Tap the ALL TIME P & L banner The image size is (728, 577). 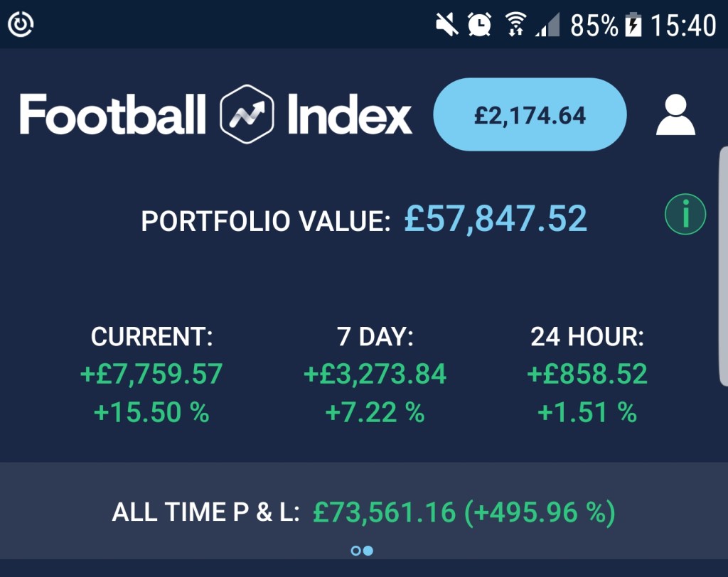pyautogui.click(x=363, y=512)
